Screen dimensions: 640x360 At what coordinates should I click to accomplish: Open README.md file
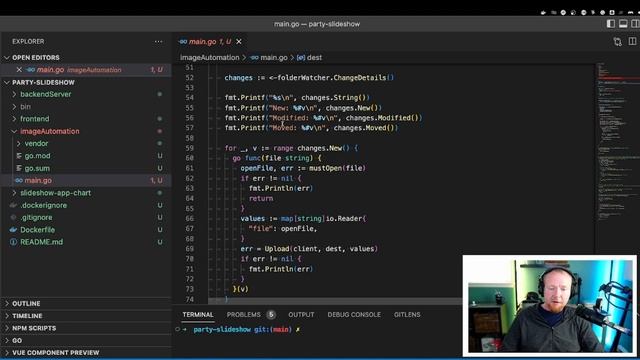click(x=41, y=242)
